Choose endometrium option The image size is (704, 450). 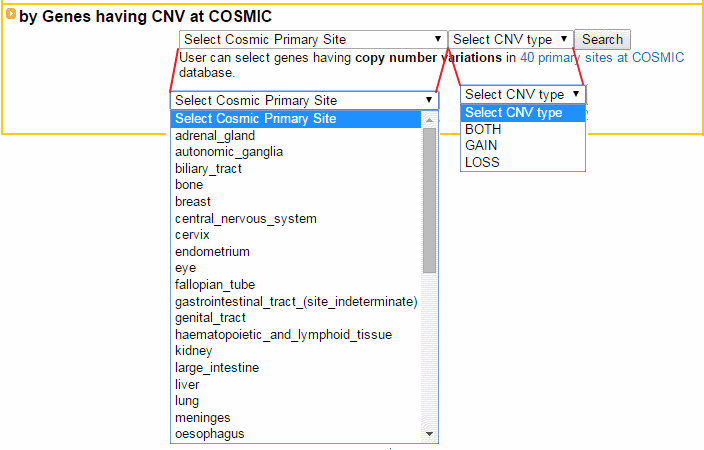[295, 251]
